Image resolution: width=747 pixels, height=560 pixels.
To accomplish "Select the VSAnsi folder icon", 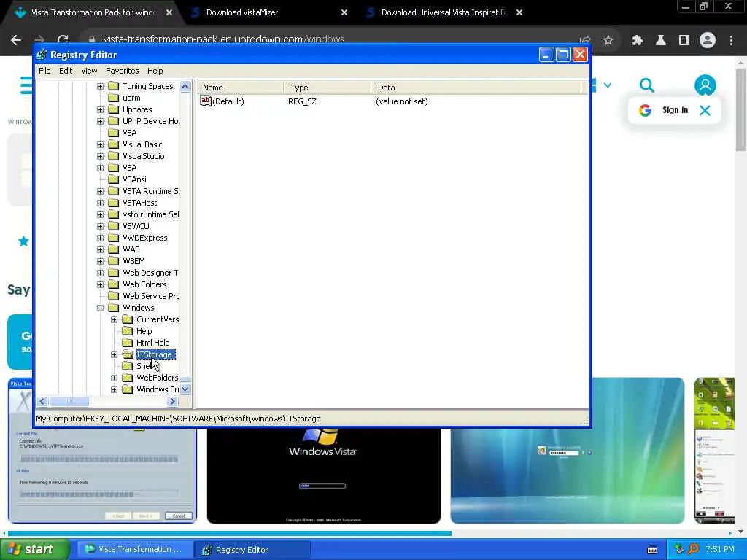I will pyautogui.click(x=113, y=179).
